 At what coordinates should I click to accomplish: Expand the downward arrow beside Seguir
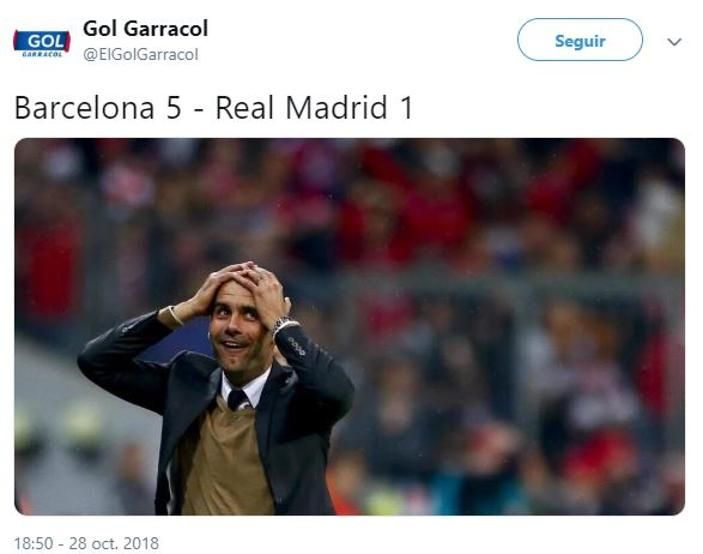[x=674, y=42]
